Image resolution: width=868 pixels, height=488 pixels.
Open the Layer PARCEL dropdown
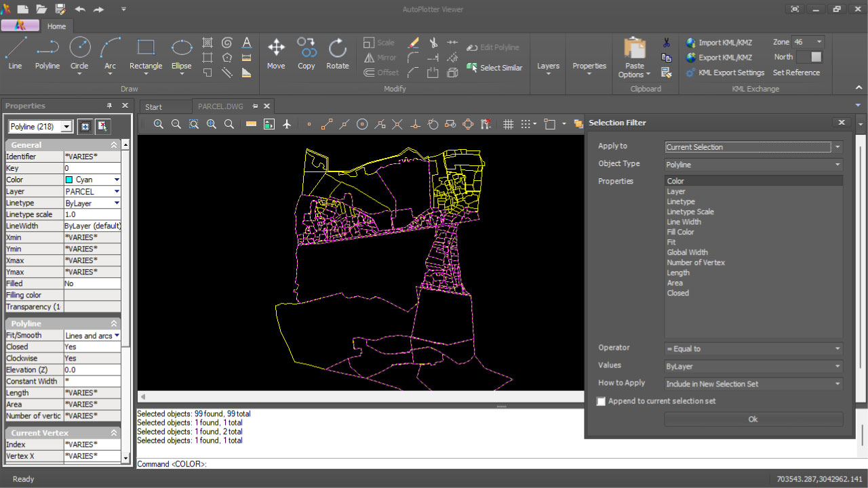pyautogui.click(x=117, y=191)
